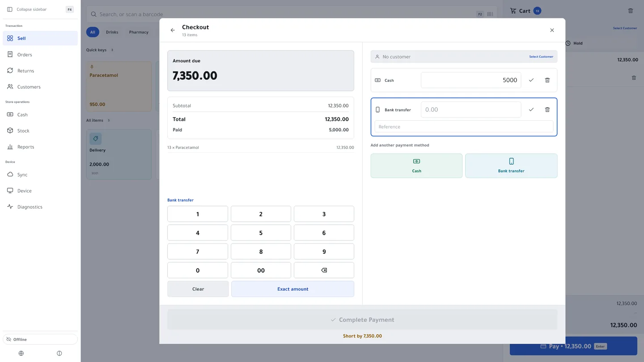Click Complete Payment

click(x=362, y=320)
